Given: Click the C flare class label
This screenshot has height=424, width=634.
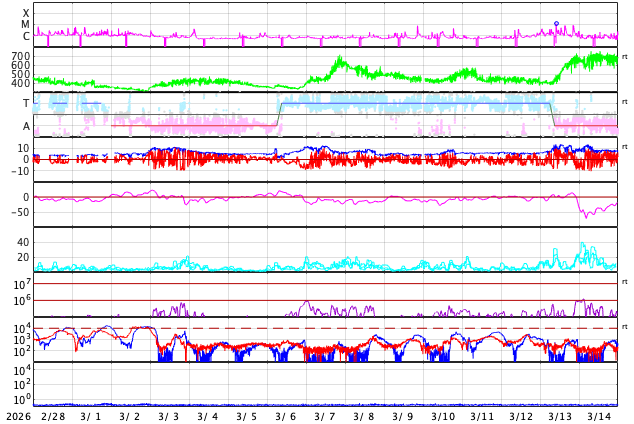Looking at the screenshot, I should (26, 37).
